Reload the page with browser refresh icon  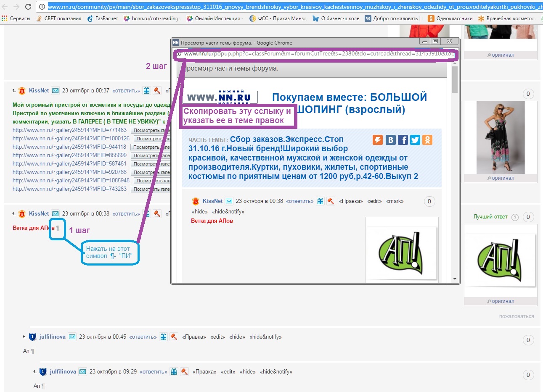pos(28,7)
